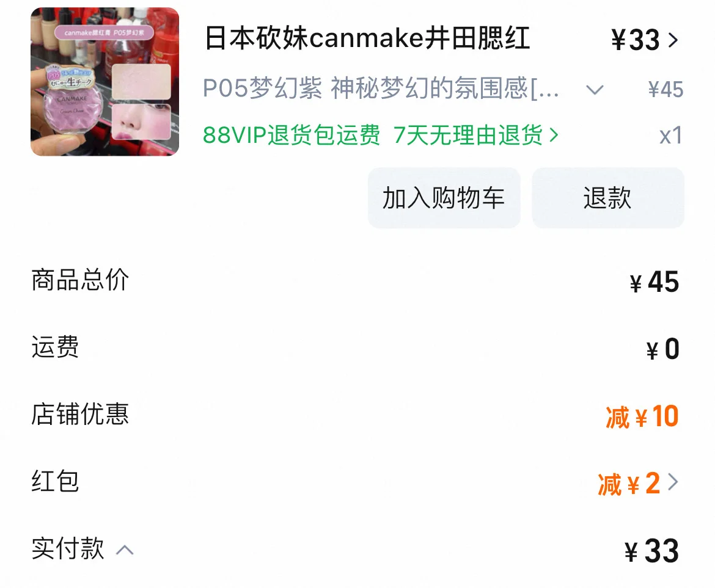Collapse the 实付款 details caret
This screenshot has height=588, width=715.
pyautogui.click(x=125, y=550)
